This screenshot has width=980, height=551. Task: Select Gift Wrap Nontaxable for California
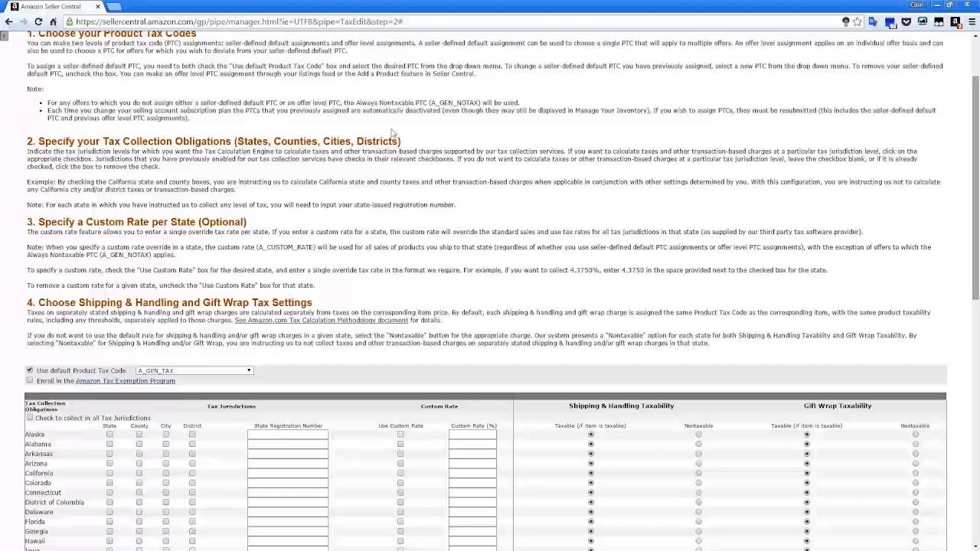[x=915, y=473]
